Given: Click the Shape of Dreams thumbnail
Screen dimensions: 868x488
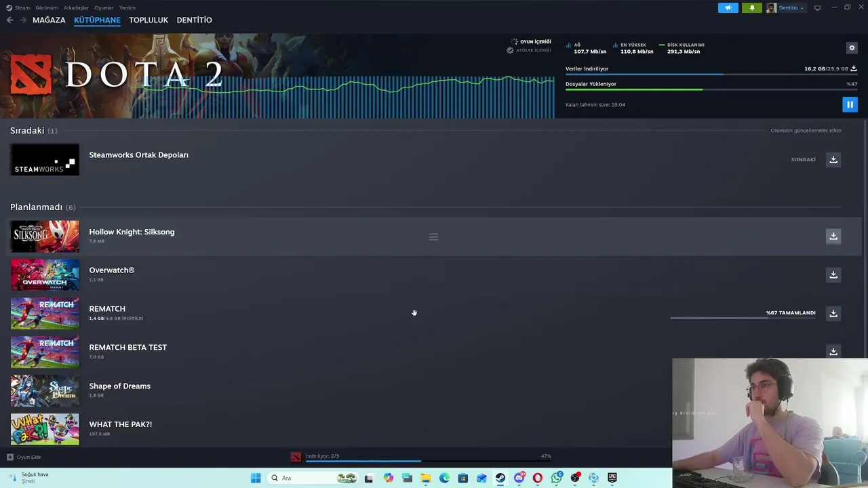Looking at the screenshot, I should click(x=45, y=390).
